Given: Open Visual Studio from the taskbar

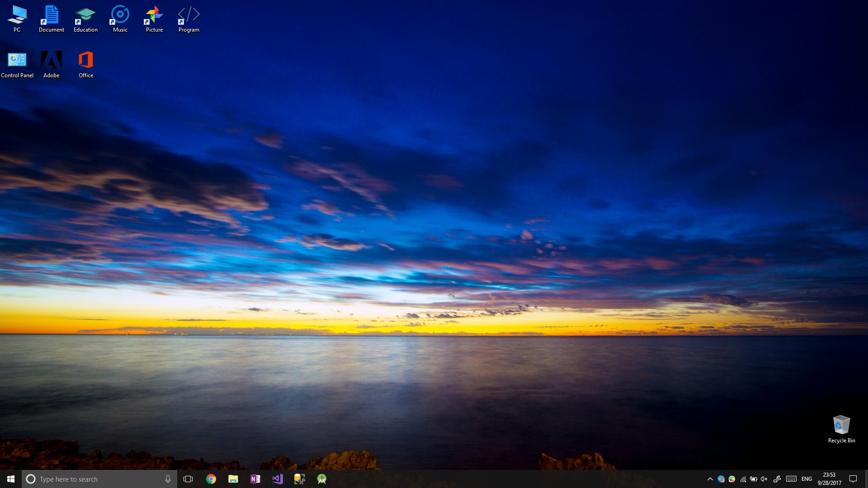Looking at the screenshot, I should tap(278, 479).
